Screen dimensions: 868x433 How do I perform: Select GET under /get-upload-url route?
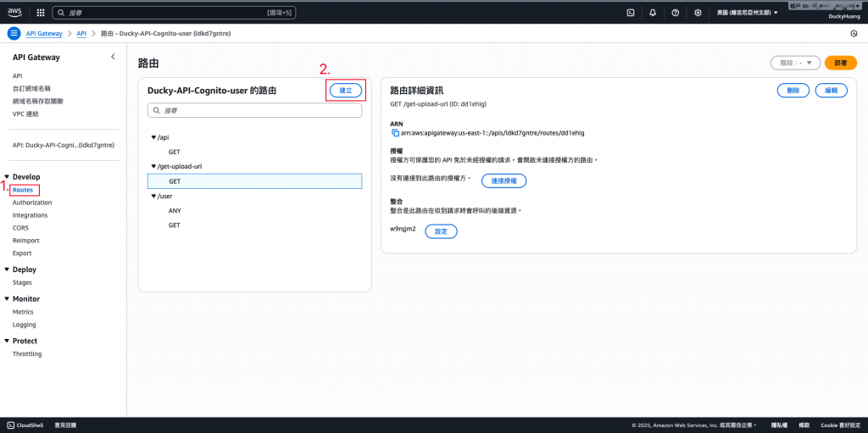tap(254, 181)
